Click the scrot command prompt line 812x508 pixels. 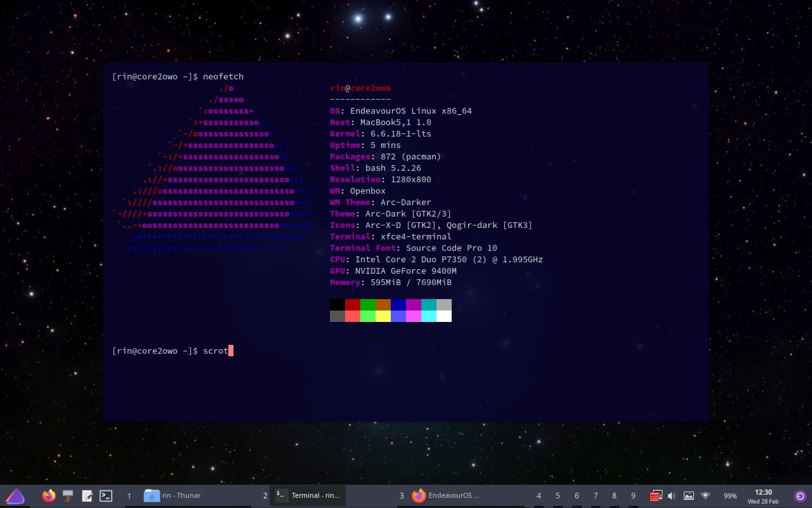click(x=173, y=351)
